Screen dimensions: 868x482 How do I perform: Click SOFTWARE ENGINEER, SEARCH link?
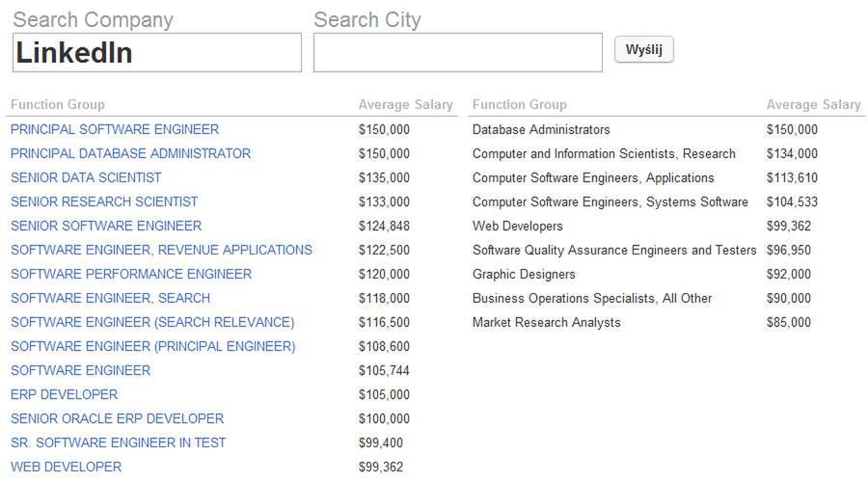click(110, 298)
